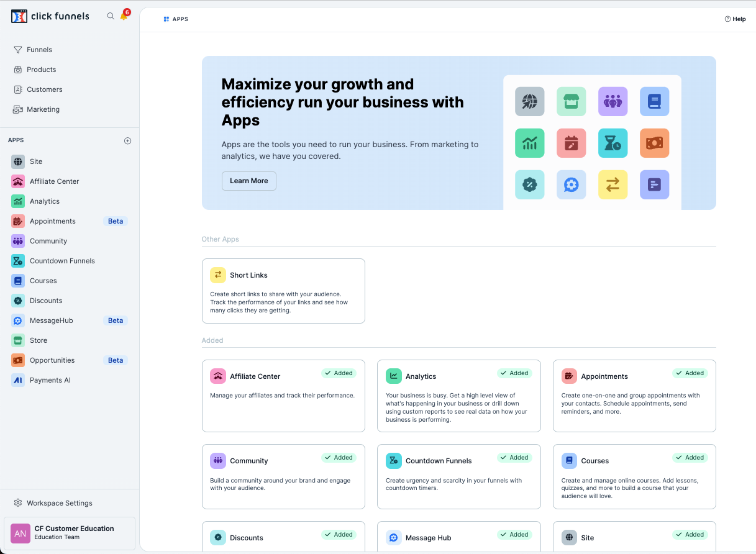Toggle the Added badge on Courses card
The image size is (756, 554).
[690, 457]
